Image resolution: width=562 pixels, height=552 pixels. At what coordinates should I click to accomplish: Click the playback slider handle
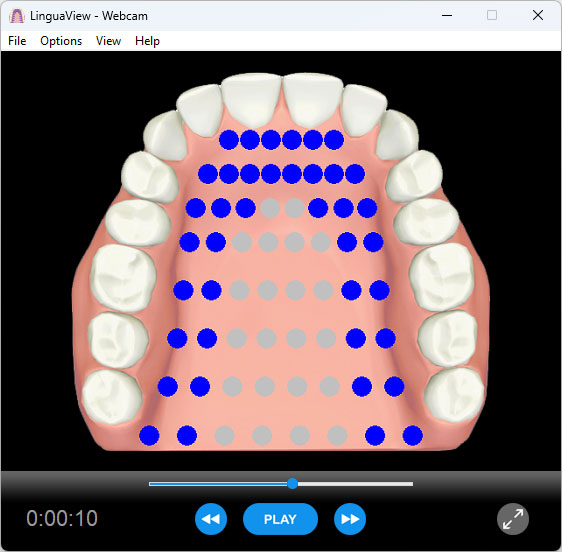click(292, 484)
